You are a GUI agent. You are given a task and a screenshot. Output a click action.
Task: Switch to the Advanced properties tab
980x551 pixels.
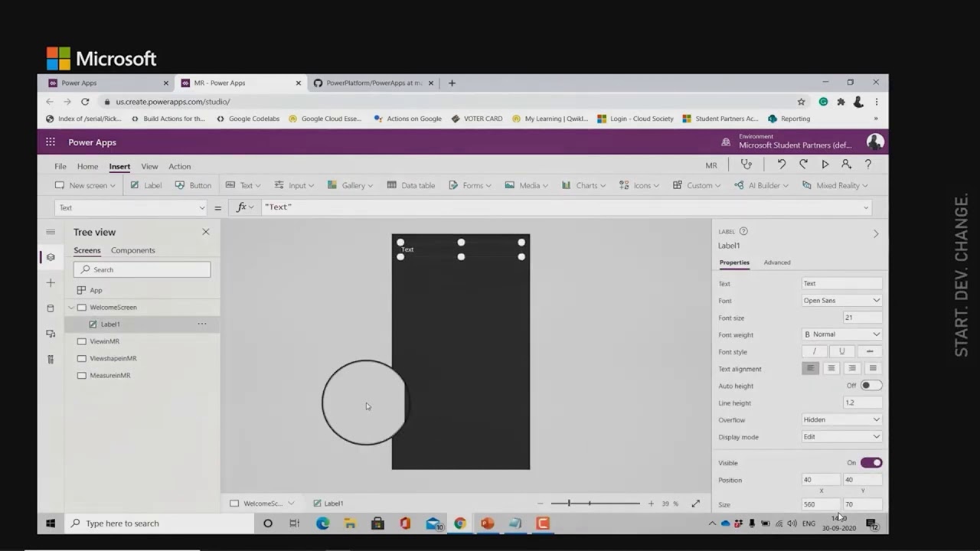pyautogui.click(x=777, y=262)
